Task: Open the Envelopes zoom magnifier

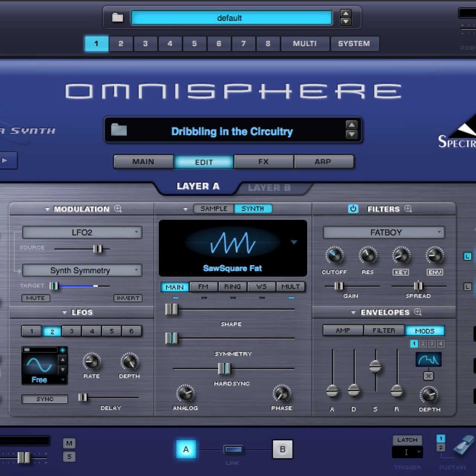Action: tap(418, 312)
